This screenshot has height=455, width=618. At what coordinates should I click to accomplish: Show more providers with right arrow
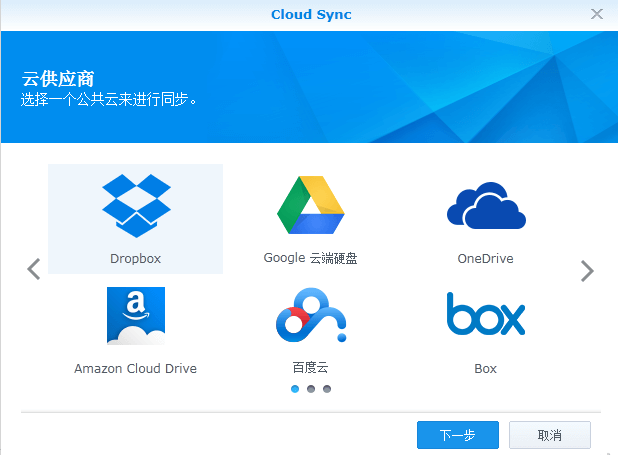click(587, 270)
